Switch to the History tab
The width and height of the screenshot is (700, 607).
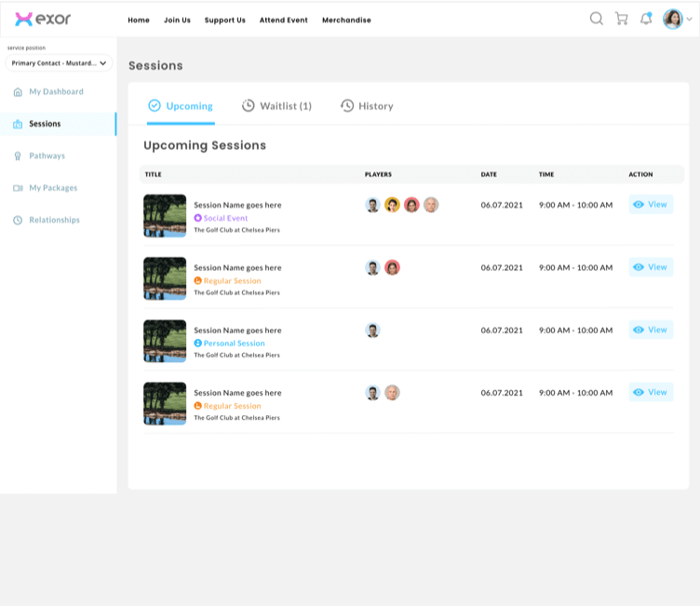(x=367, y=106)
